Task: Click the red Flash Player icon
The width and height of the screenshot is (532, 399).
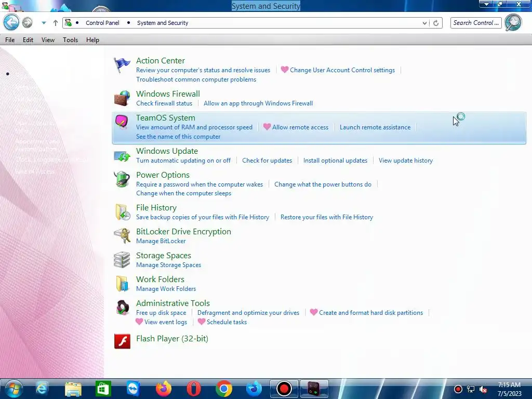Action: click(122, 341)
